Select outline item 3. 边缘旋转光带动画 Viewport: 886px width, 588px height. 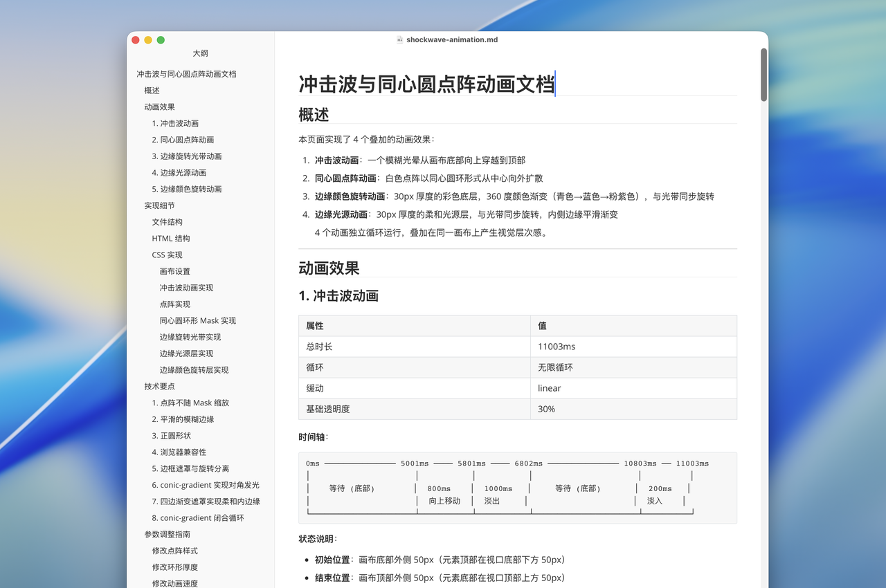(187, 156)
